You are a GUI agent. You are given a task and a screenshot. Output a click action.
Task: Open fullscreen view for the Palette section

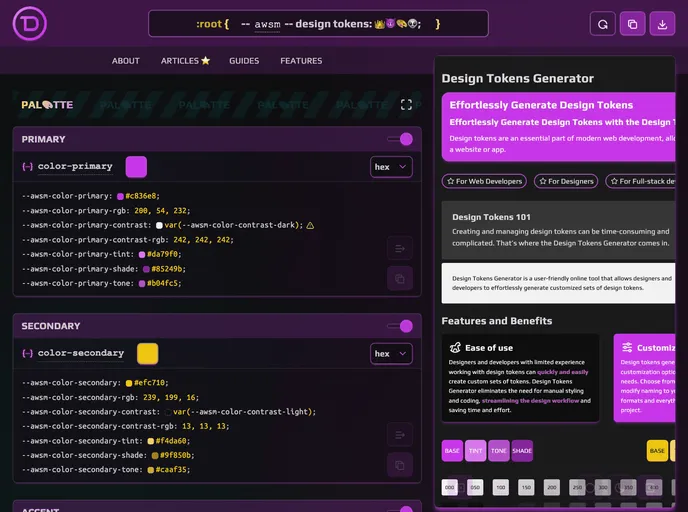click(406, 104)
